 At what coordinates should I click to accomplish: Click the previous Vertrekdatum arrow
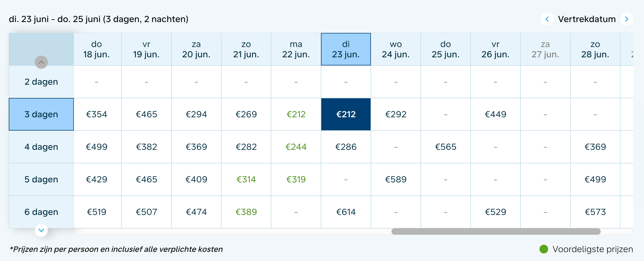(x=547, y=19)
